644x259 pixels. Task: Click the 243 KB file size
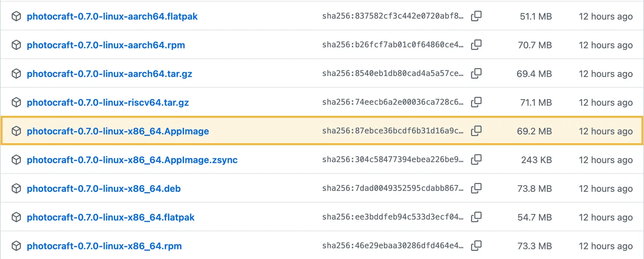point(537,160)
